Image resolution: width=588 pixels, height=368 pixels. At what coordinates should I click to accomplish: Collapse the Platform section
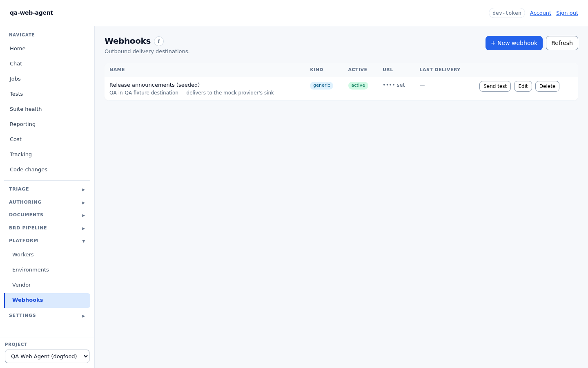click(47, 241)
